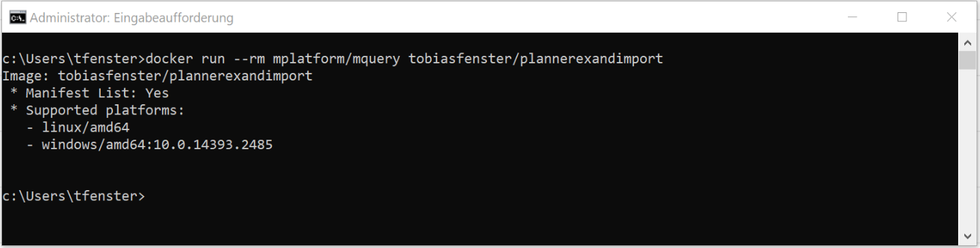Image resolution: width=980 pixels, height=248 pixels.
Task: Click the vertical scrollbar thumb
Action: (967, 61)
